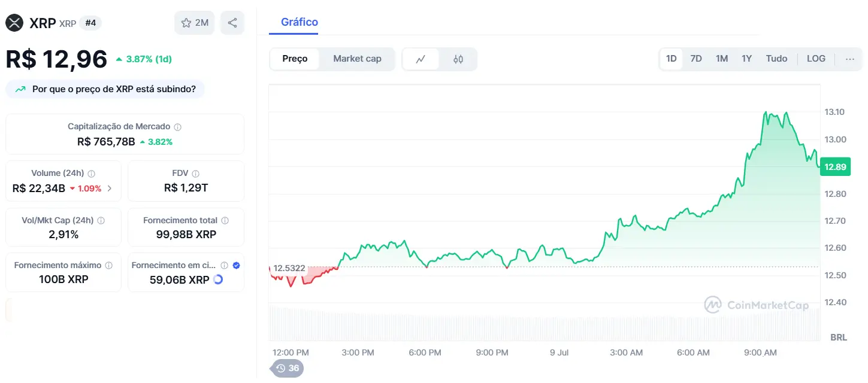Click the share icon next to the star
868x383 pixels.
tap(232, 22)
